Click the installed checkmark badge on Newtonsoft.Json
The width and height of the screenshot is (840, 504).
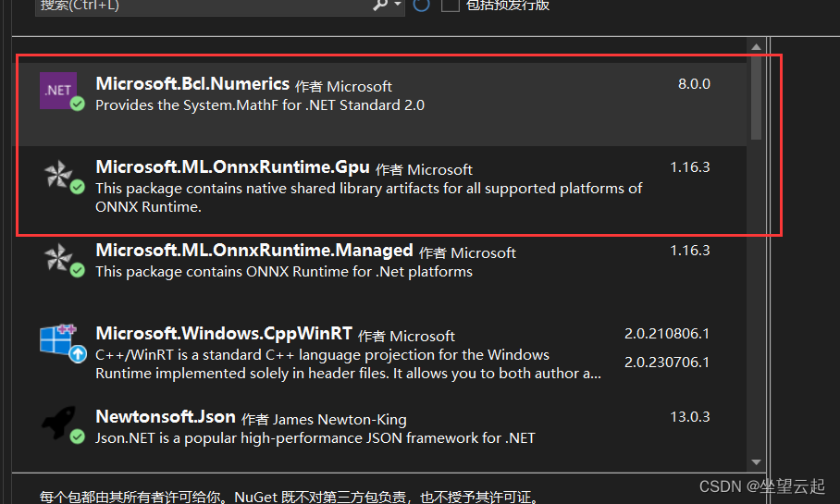[78, 436]
